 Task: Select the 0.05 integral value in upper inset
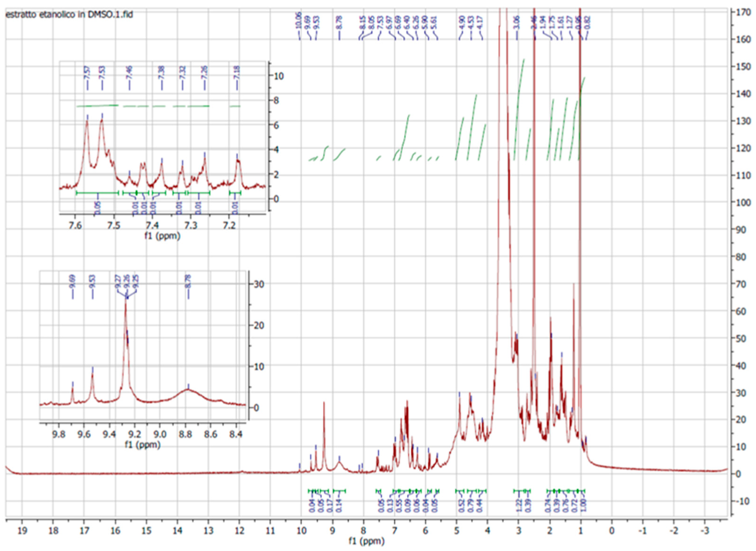pyautogui.click(x=98, y=208)
